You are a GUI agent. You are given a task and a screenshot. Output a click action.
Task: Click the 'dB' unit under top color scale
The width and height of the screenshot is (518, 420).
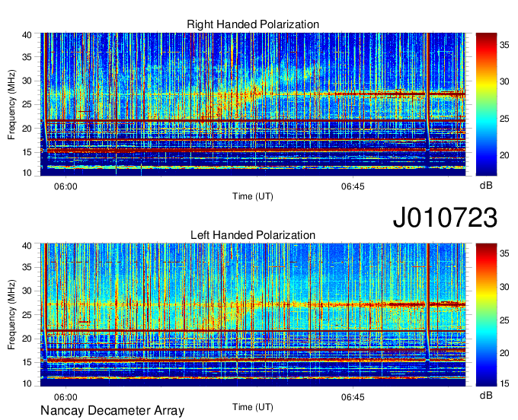pyautogui.click(x=486, y=186)
